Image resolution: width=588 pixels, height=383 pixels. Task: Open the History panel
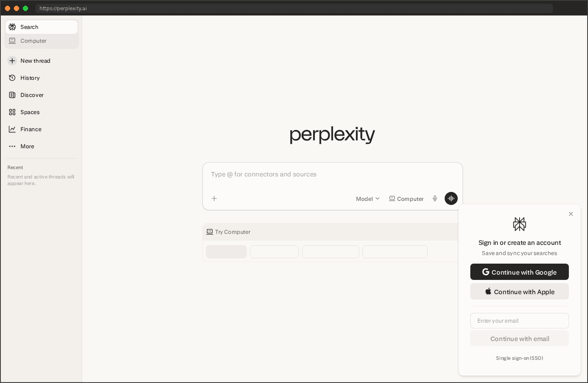pos(30,78)
